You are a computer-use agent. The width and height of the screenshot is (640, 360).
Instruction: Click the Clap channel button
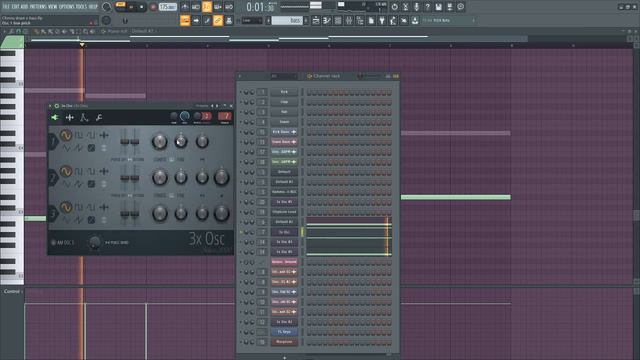coord(284,102)
